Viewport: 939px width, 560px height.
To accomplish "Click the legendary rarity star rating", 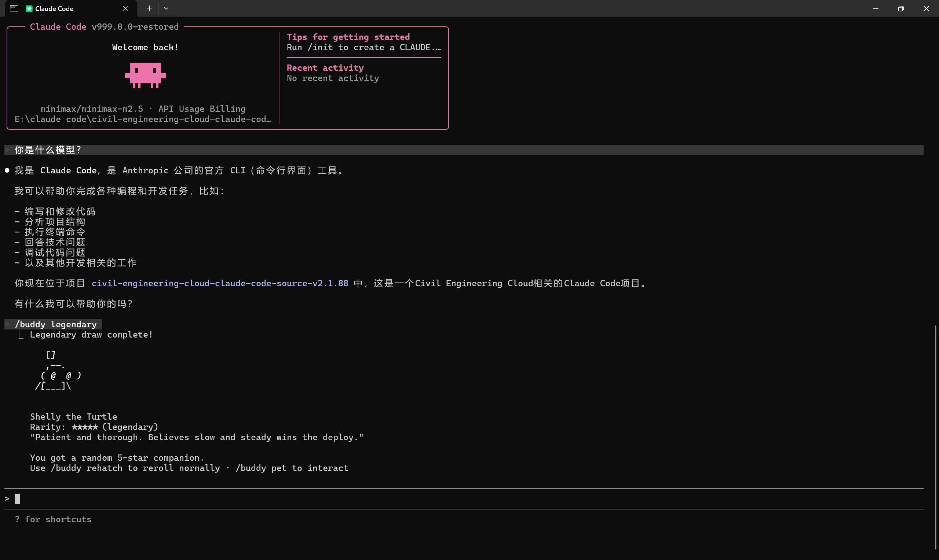I will 85,427.
